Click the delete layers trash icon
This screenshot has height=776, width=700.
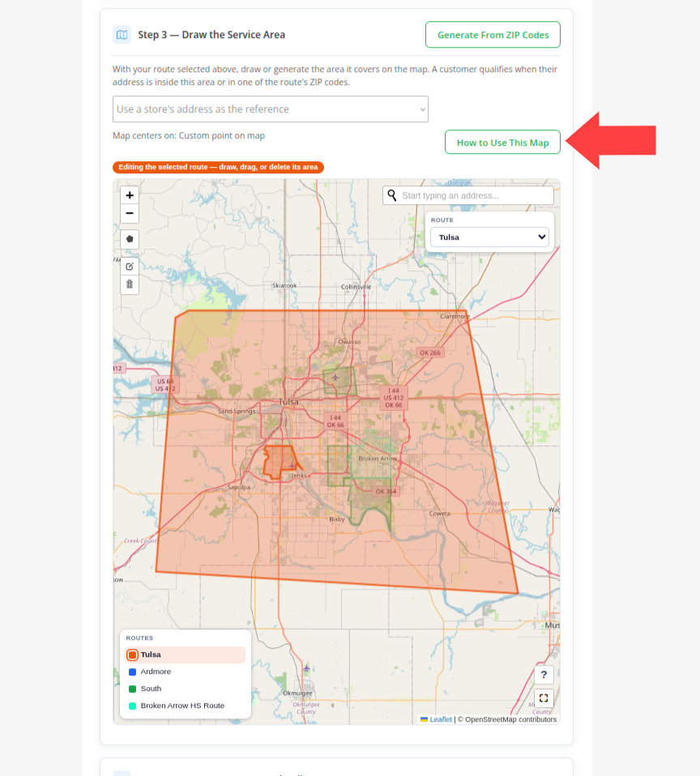point(130,284)
